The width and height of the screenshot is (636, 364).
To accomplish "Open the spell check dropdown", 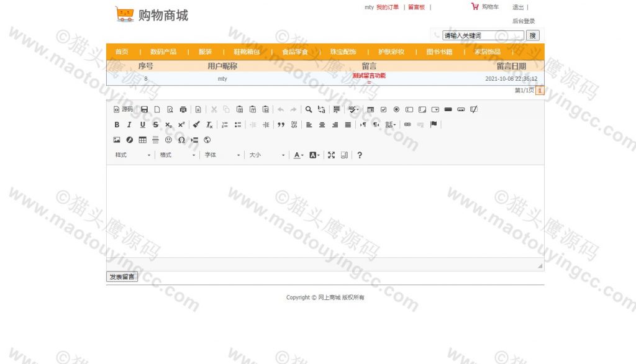I will (353, 109).
